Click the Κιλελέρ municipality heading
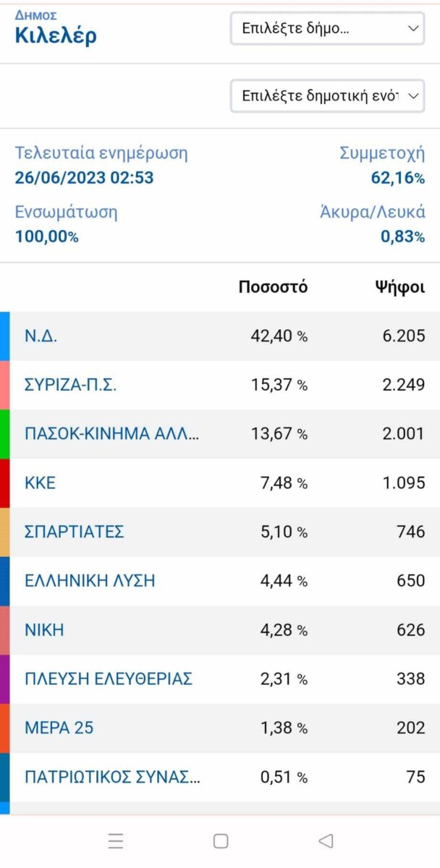This screenshot has height=868, width=440. 56,35
